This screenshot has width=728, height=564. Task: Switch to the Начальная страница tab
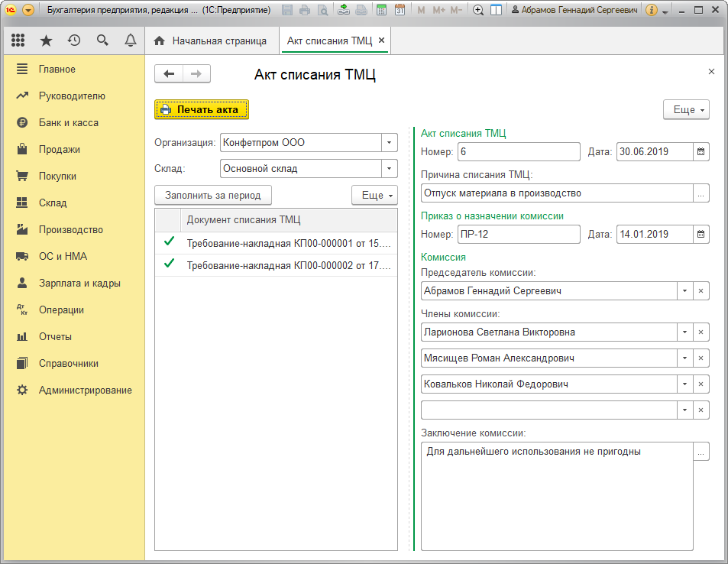tap(211, 41)
